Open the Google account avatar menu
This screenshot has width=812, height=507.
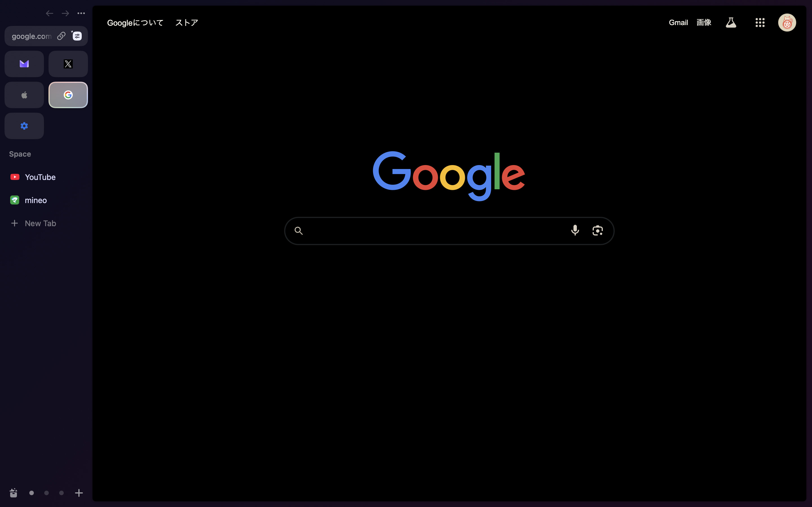[787, 23]
